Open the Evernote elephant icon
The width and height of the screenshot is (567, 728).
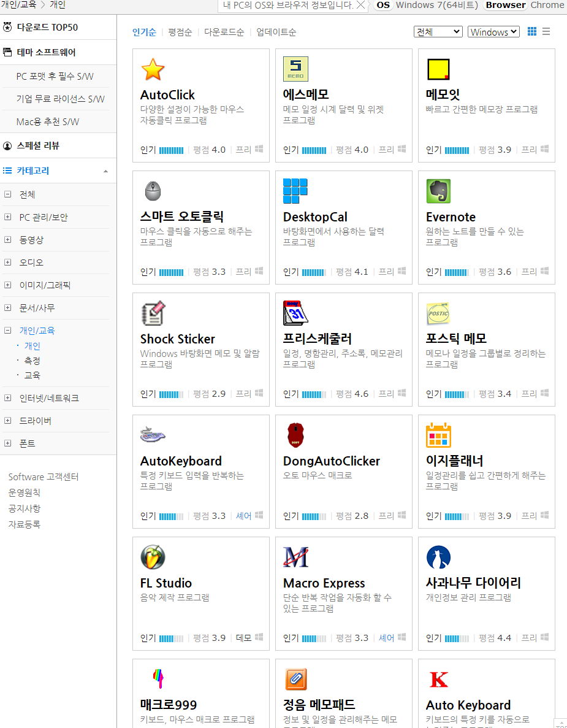point(438,191)
